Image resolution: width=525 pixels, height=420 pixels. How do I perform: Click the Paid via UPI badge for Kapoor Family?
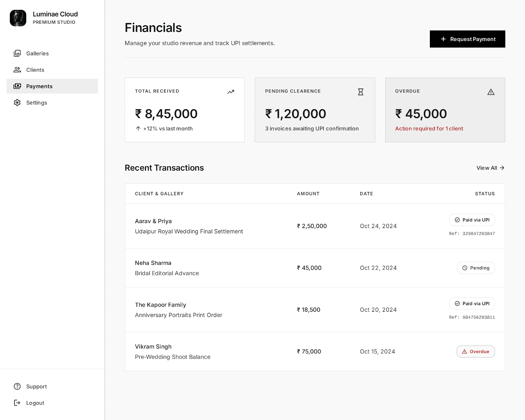(472, 304)
